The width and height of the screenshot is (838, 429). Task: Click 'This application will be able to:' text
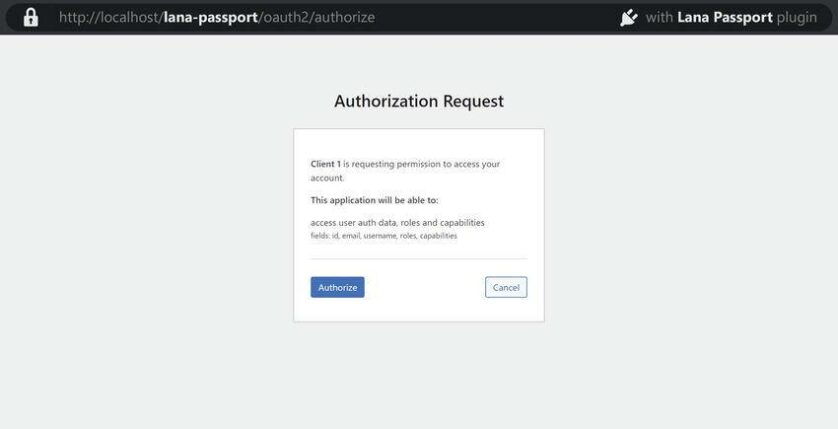coord(374,200)
